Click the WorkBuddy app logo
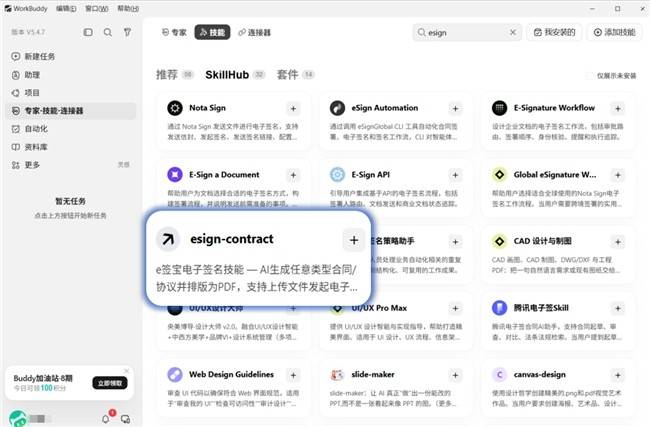 click(8, 8)
